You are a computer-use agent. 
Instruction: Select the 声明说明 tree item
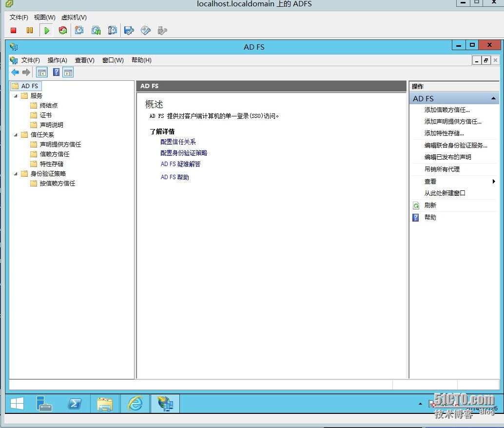tap(52, 125)
